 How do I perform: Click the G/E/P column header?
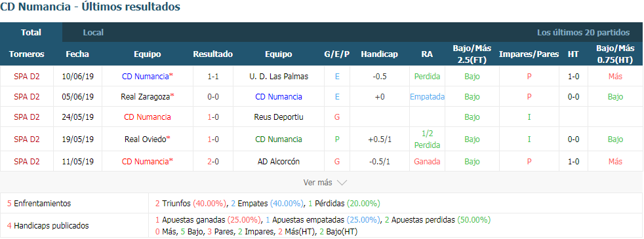(337, 54)
